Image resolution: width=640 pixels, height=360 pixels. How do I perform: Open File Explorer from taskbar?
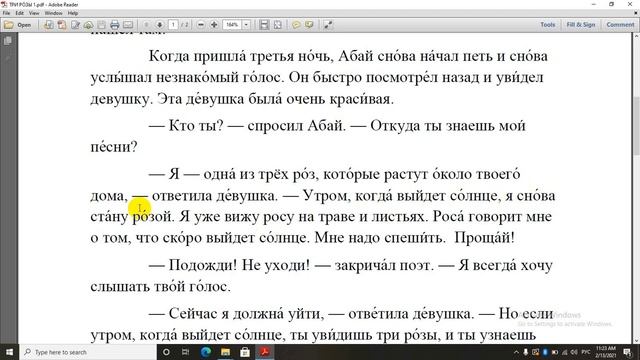tap(225, 352)
